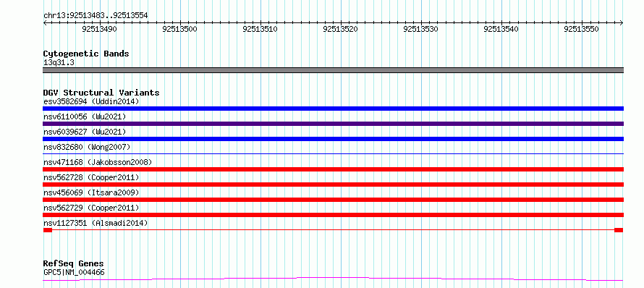Select the blue nsv6039627 variant bar

333,139
